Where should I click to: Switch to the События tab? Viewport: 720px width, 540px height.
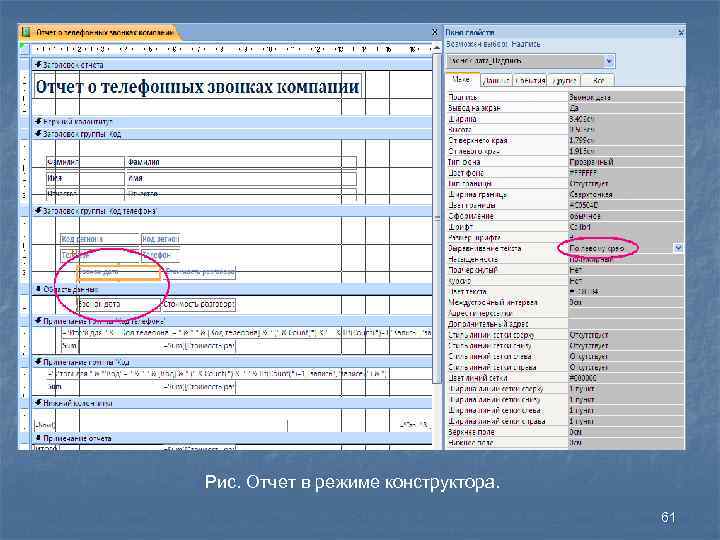(530, 81)
